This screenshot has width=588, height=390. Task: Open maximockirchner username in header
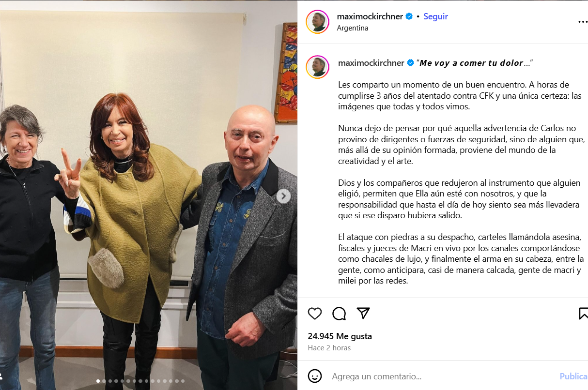[370, 16]
